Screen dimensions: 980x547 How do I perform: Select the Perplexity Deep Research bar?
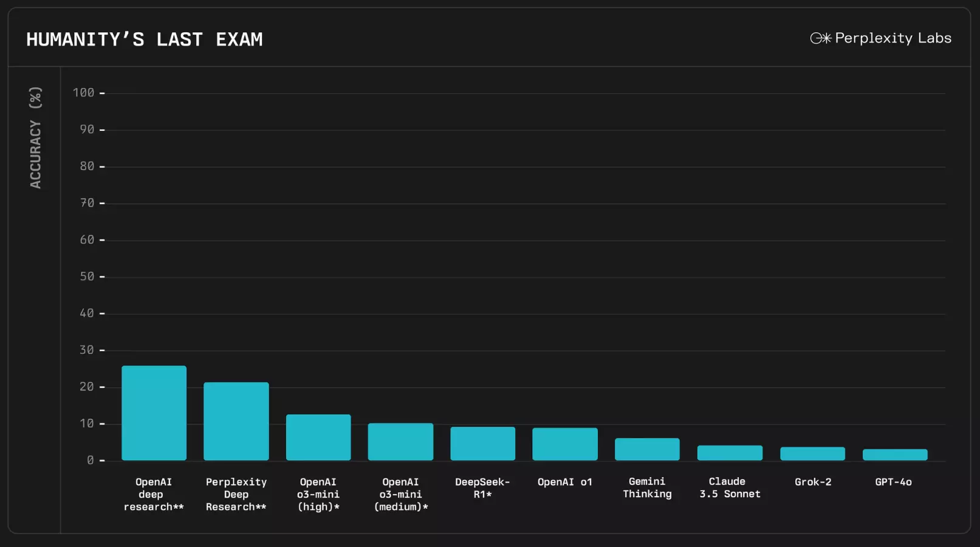click(x=236, y=421)
